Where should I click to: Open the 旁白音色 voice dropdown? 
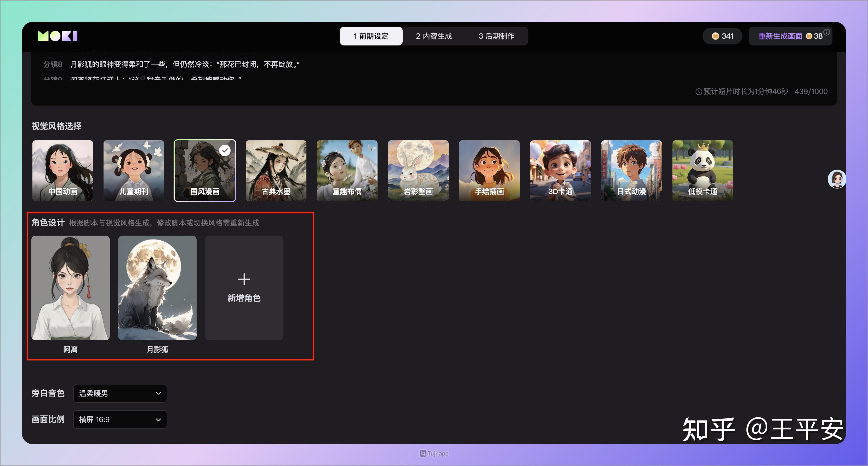point(120,393)
